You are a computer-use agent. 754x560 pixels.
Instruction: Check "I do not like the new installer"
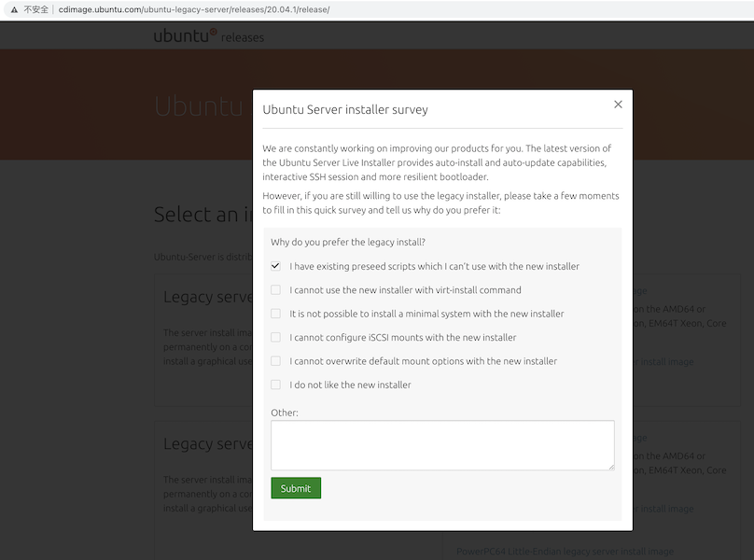[276, 385]
